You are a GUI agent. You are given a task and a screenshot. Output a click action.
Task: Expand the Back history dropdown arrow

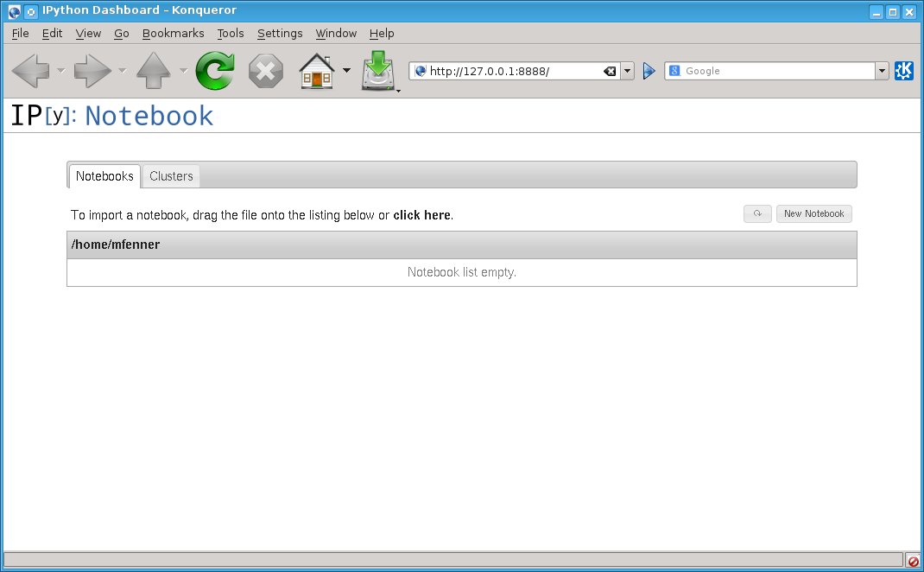tap(60, 71)
